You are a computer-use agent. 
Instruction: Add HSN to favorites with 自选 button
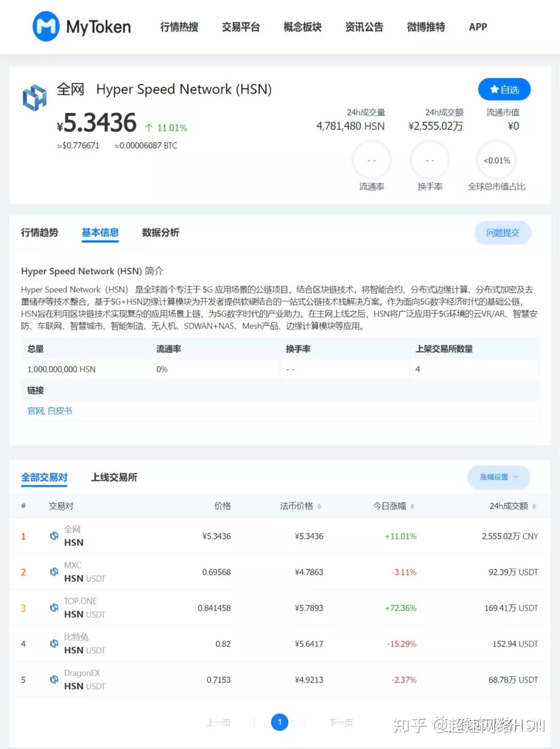click(505, 89)
